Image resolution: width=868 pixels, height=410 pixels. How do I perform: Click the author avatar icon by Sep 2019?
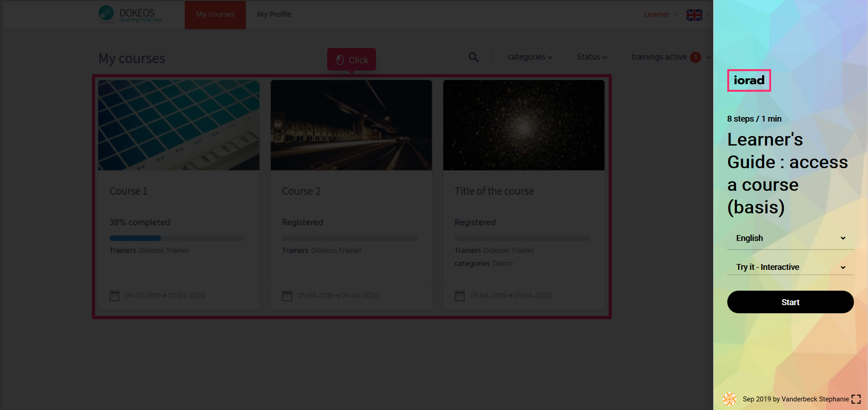pos(730,399)
